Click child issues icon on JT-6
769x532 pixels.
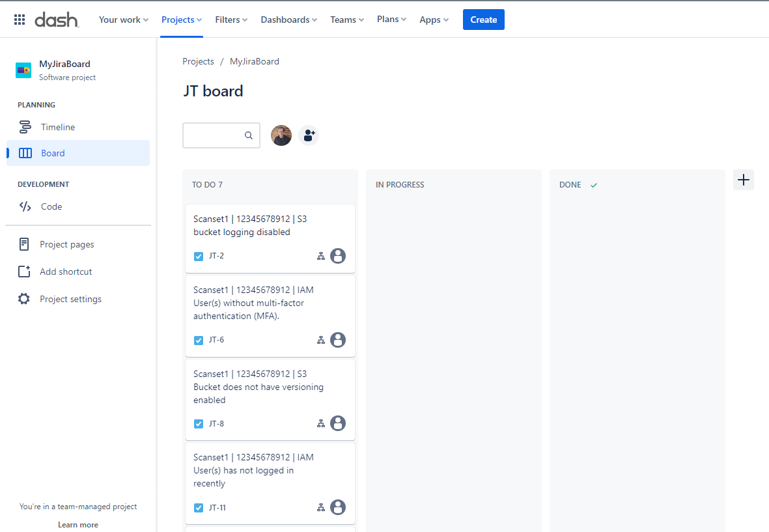tap(320, 340)
